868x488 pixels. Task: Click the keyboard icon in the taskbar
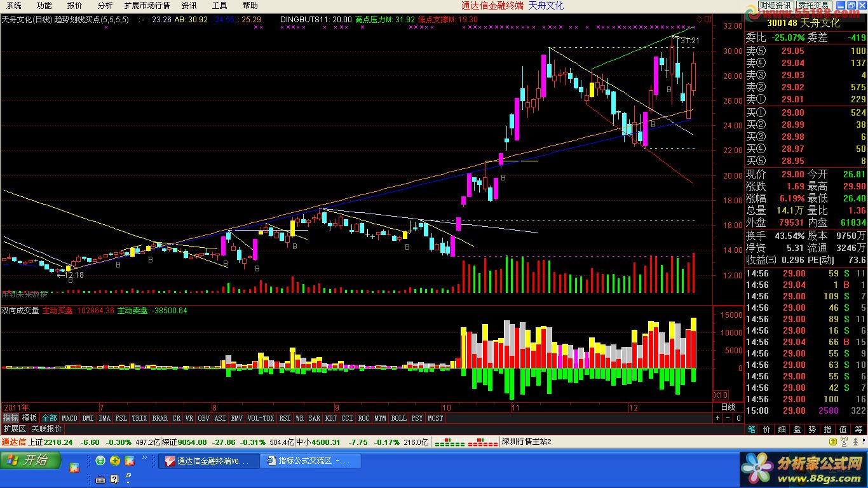tap(100, 479)
